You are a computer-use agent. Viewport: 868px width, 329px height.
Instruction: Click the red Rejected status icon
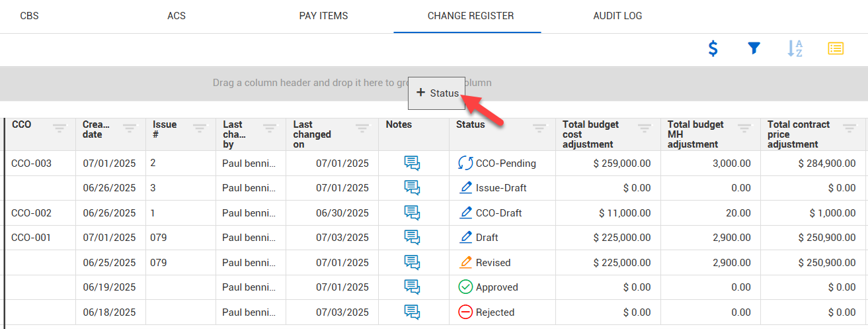pyautogui.click(x=465, y=312)
